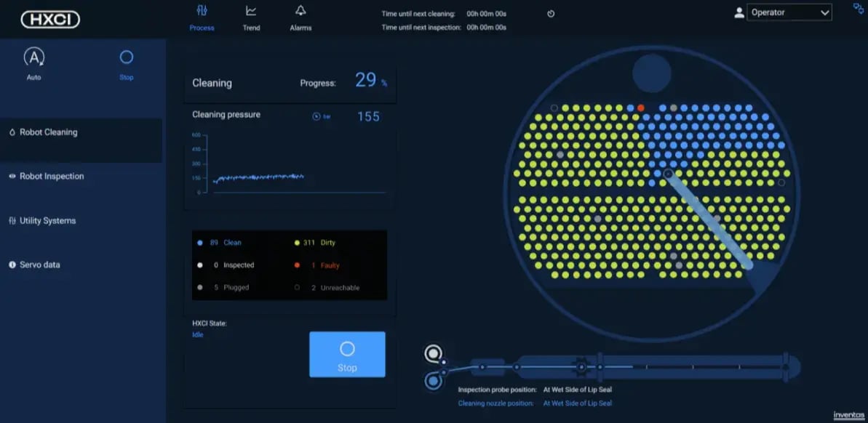The image size is (868, 423).
Task: Click the countdown timer reset icon
Action: coord(551,13)
